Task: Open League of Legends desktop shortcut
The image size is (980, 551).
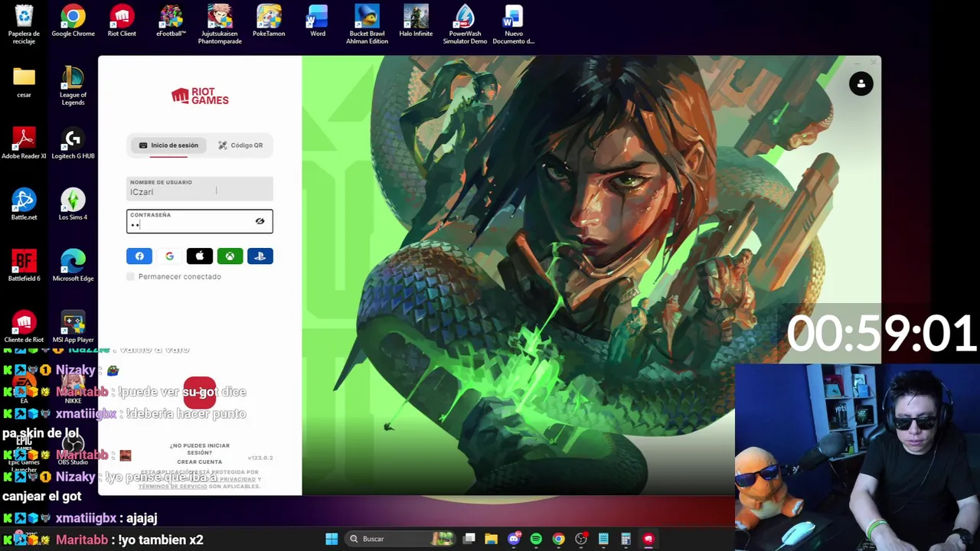Action: [73, 86]
